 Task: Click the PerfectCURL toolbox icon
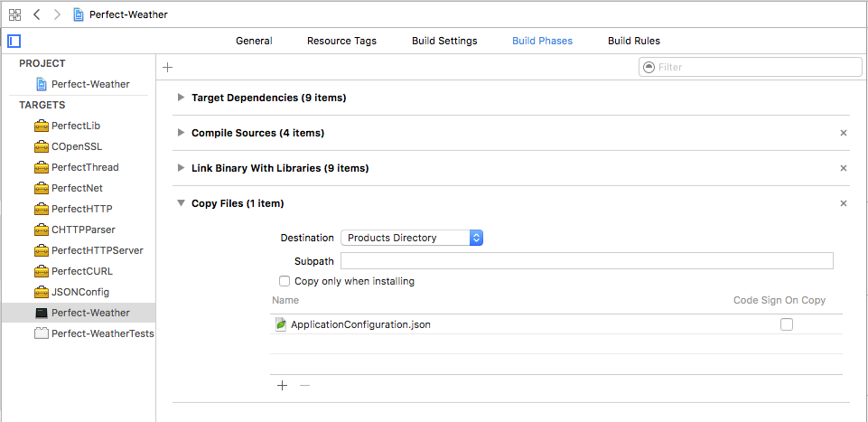click(42, 271)
